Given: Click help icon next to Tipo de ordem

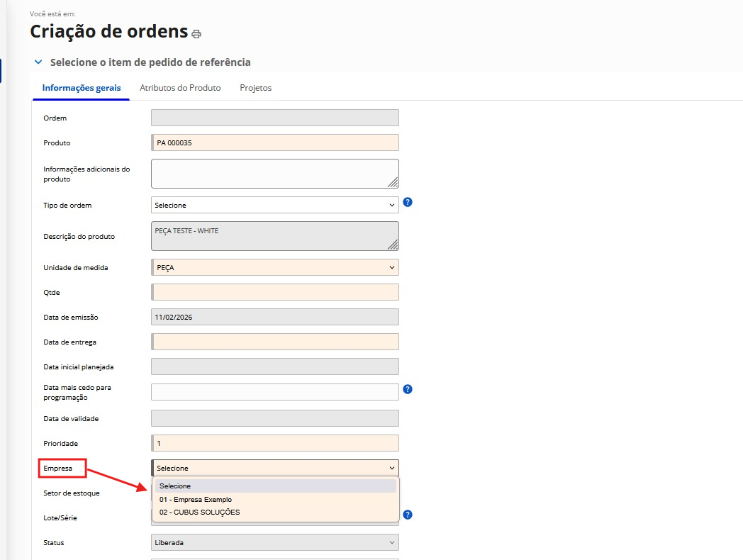Looking at the screenshot, I should coord(408,202).
